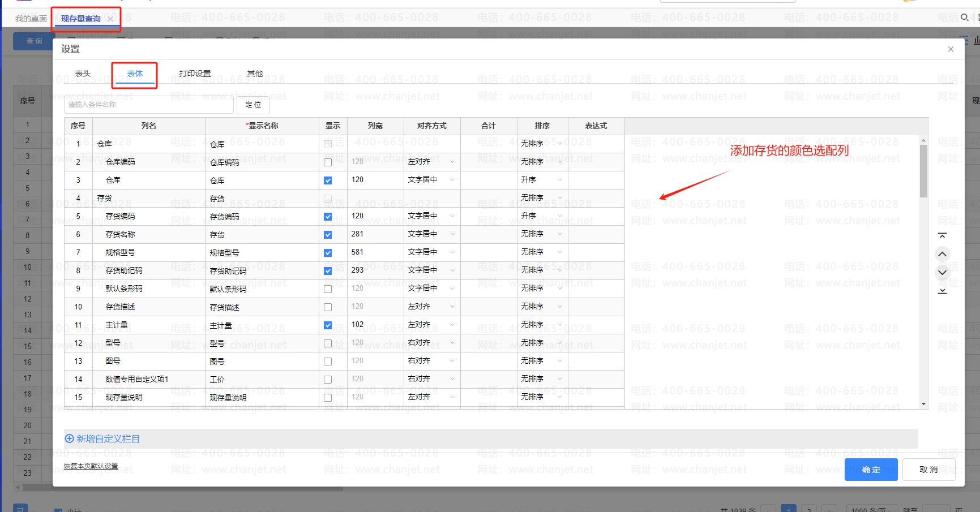Click the plus icon beside 新增自定义栏目
Screen dimensions: 980x512
coord(70,438)
